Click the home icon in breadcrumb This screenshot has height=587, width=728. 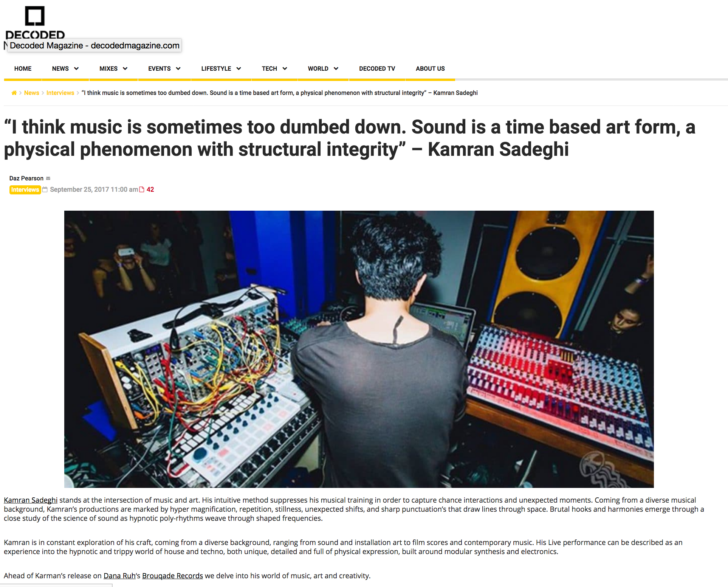(x=14, y=93)
